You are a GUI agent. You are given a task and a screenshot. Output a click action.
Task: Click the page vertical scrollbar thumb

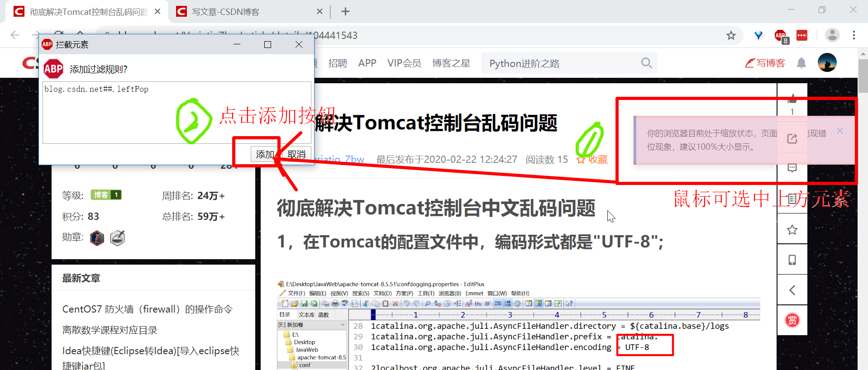(x=863, y=76)
